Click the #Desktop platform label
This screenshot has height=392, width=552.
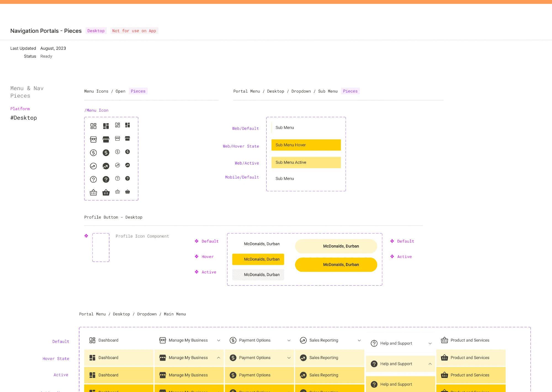click(23, 118)
